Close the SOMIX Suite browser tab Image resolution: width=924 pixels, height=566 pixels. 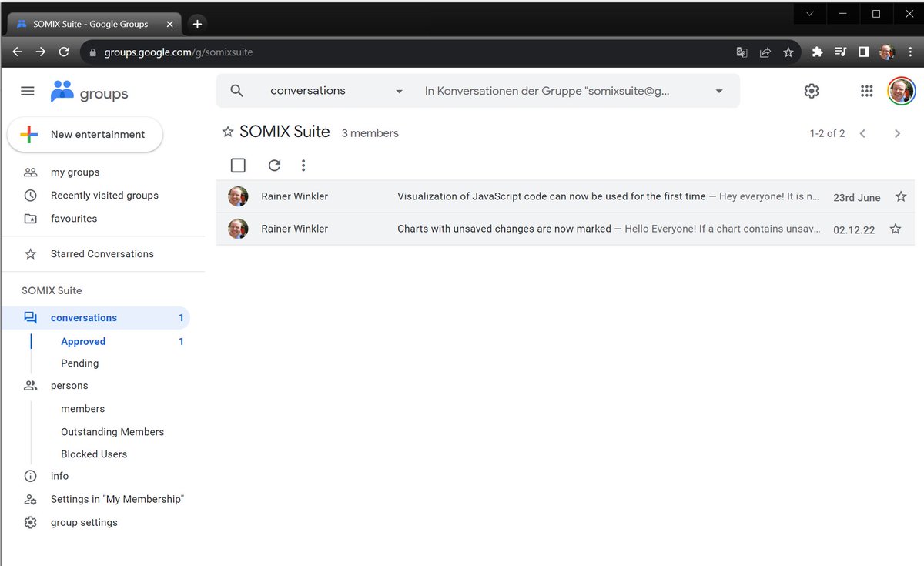169,24
